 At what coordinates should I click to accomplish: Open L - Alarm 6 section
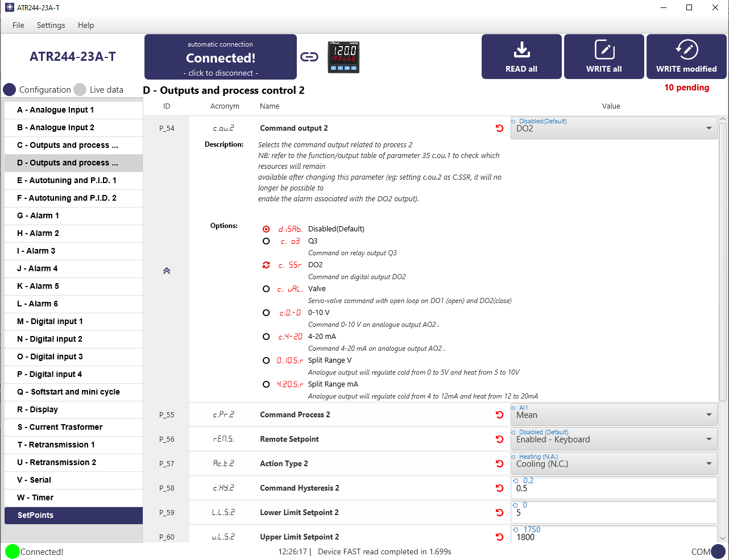73,304
